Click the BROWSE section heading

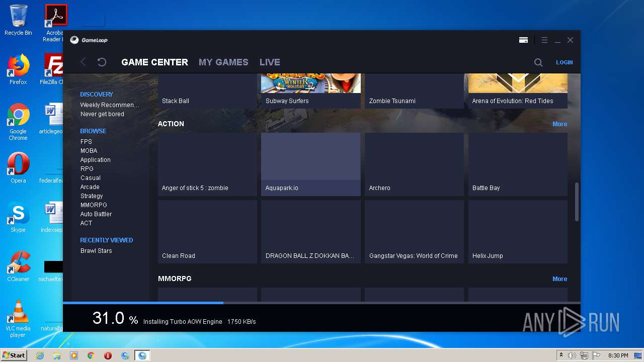click(x=93, y=131)
